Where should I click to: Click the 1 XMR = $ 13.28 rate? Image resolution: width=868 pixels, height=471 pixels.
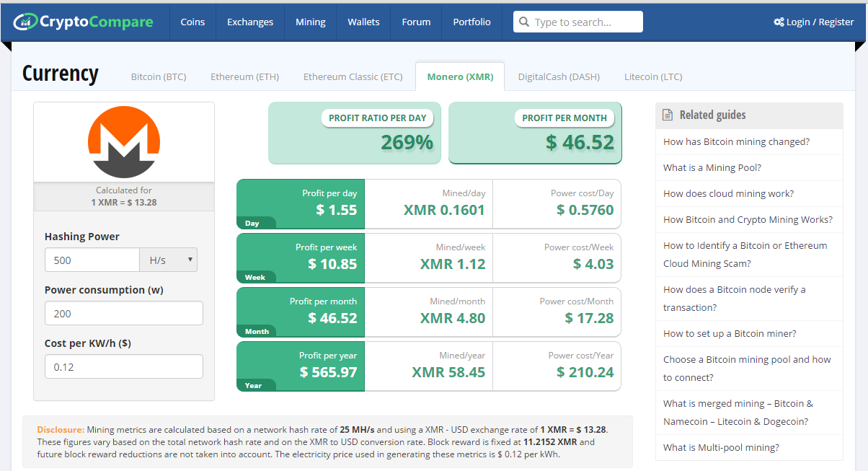click(124, 202)
